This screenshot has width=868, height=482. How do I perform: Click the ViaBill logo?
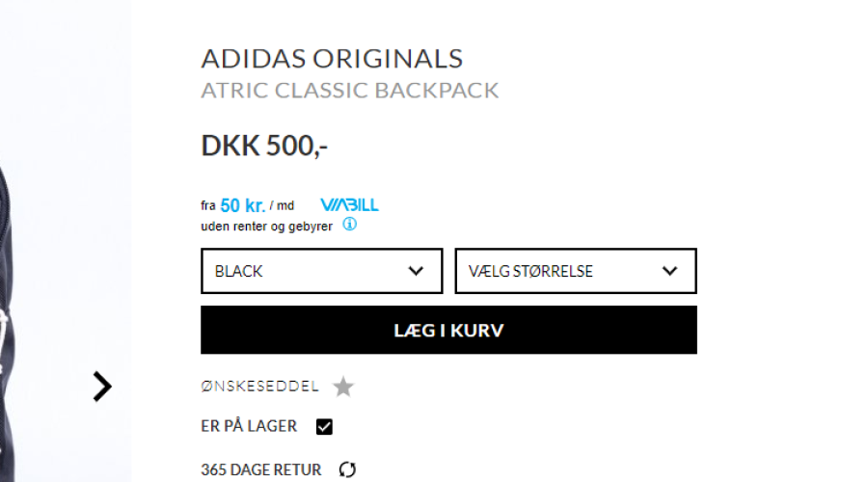pos(349,204)
